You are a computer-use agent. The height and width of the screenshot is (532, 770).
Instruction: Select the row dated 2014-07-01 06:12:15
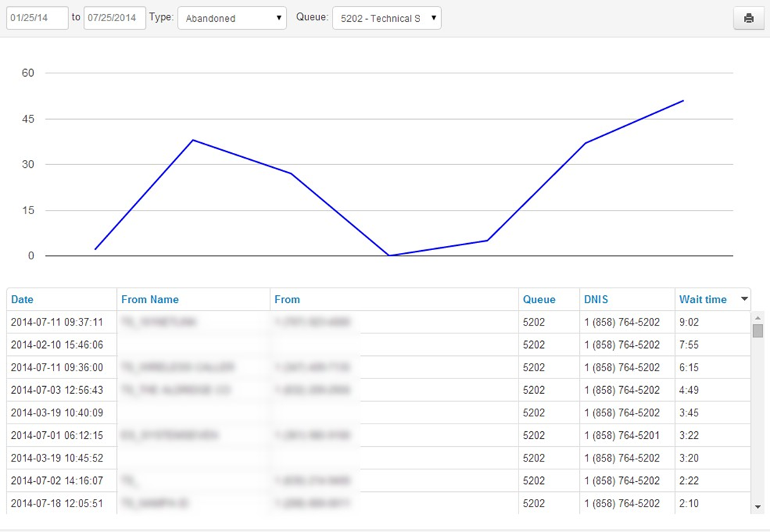coord(378,435)
